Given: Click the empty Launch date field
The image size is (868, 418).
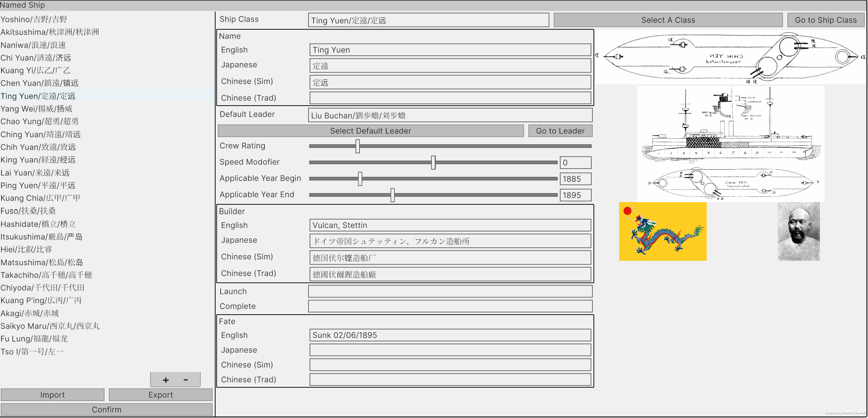Looking at the screenshot, I should click(x=450, y=291).
